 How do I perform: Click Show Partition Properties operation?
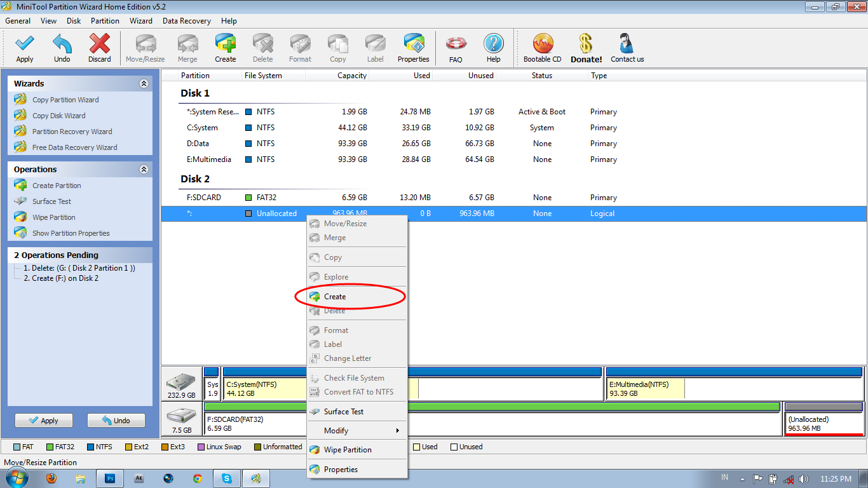[x=71, y=233]
